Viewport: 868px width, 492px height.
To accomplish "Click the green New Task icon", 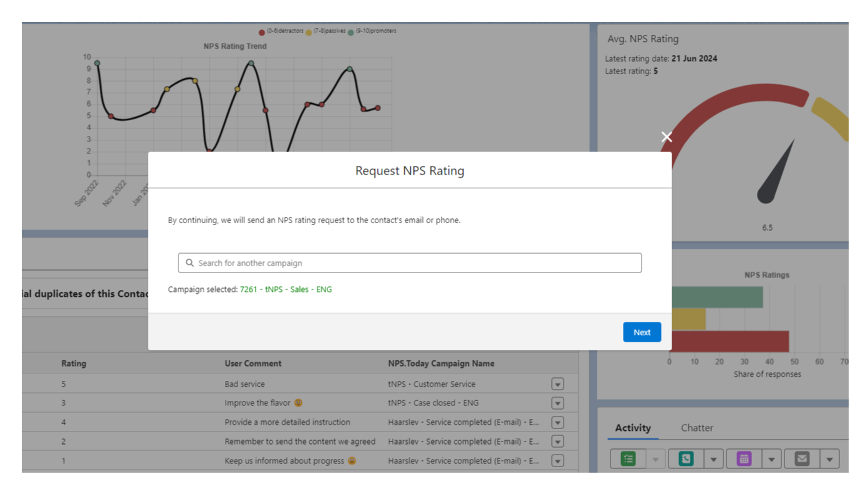I will 628,459.
